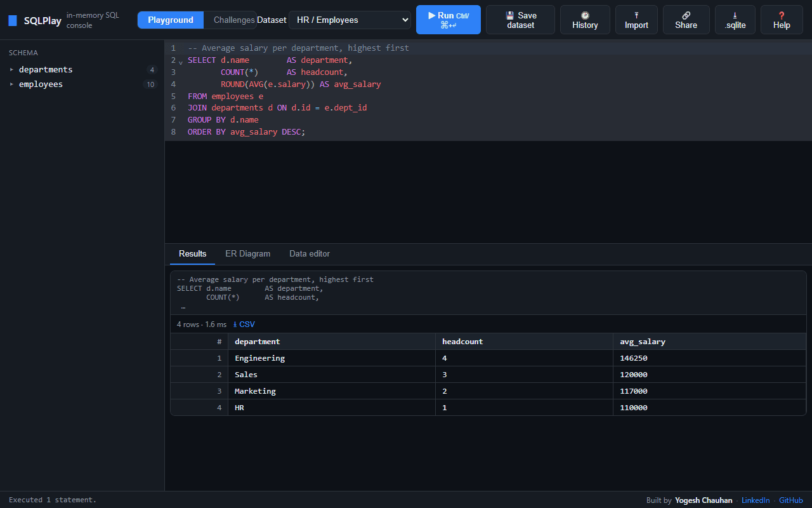This screenshot has width=812, height=508.
Task: Switch to Challenges mode
Action: (x=231, y=20)
